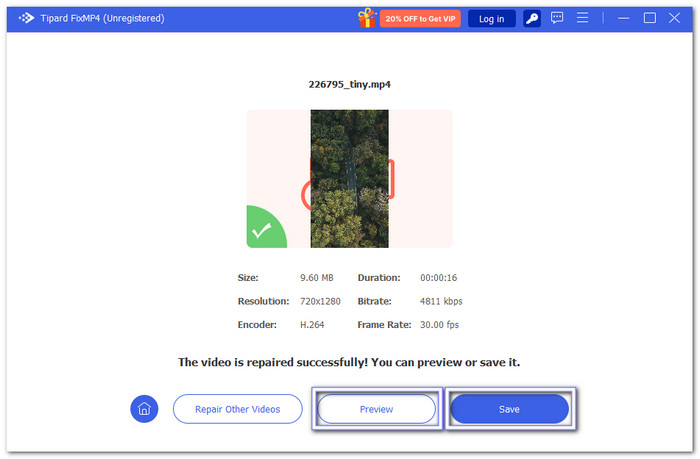
Task: Click the green checkmark success badge
Action: (262, 231)
